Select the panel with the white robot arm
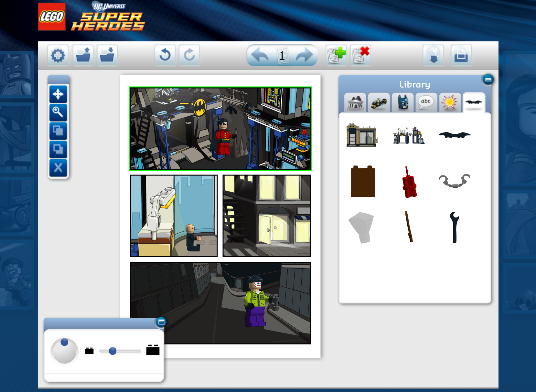This screenshot has height=392, width=536. (174, 216)
